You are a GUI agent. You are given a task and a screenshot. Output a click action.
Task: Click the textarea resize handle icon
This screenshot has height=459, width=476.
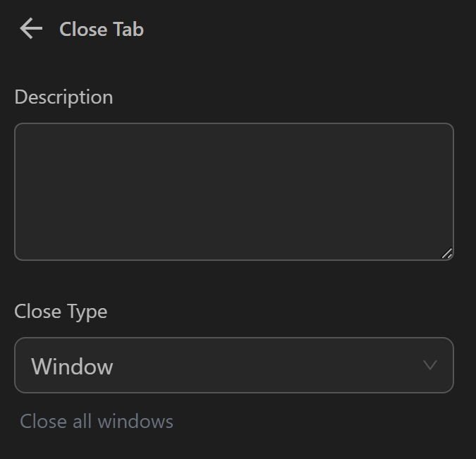(447, 253)
